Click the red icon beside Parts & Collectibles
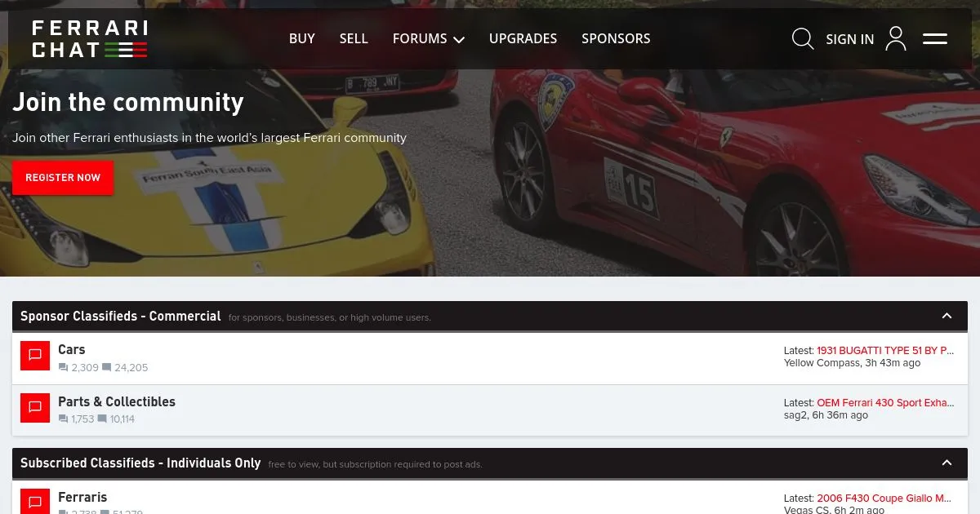Image resolution: width=980 pixels, height=514 pixels. (35, 407)
